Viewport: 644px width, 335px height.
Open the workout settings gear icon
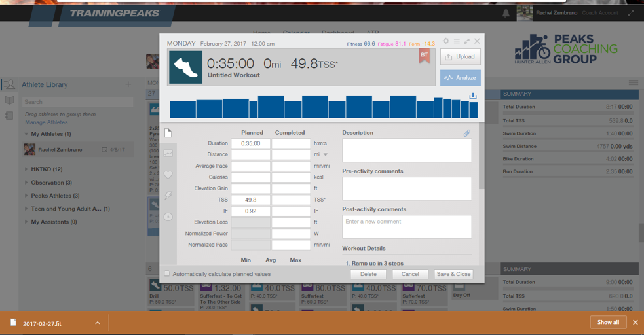(445, 41)
